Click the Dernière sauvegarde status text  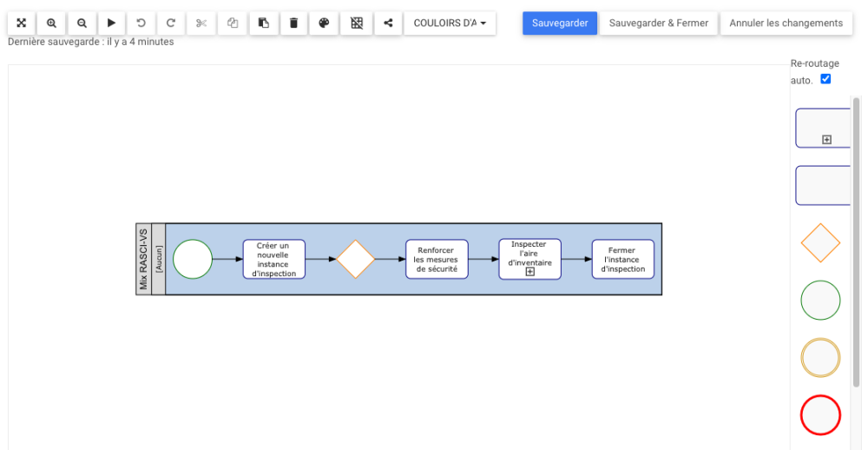point(91,42)
